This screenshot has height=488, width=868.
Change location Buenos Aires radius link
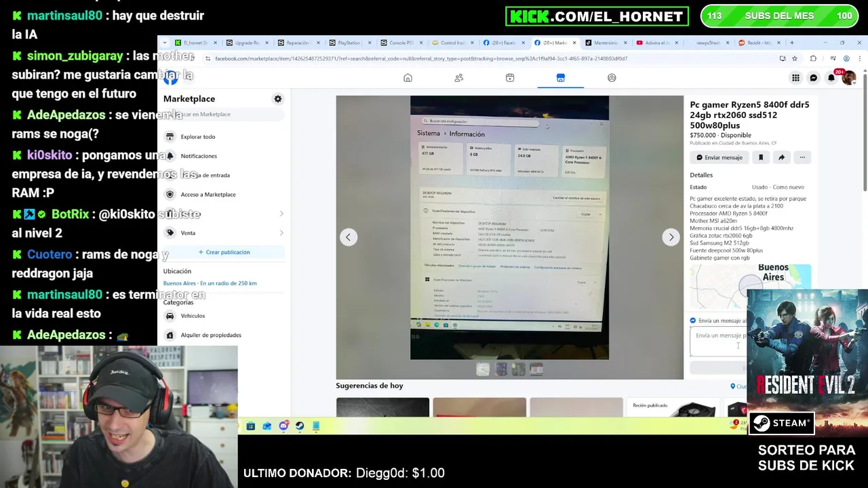[210, 283]
